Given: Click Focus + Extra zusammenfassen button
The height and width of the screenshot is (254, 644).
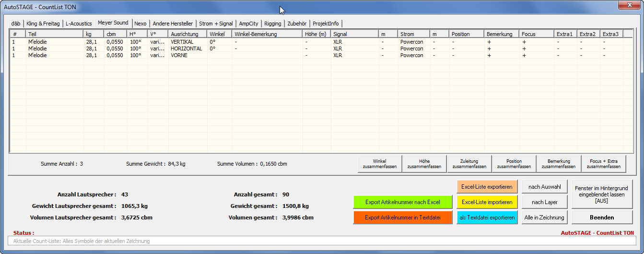Looking at the screenshot, I should pyautogui.click(x=604, y=164).
